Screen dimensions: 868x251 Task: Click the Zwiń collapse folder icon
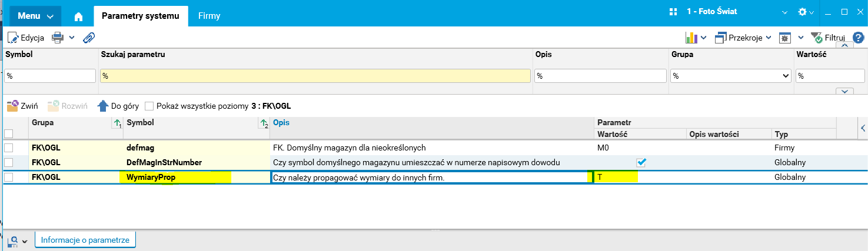pyautogui.click(x=12, y=106)
